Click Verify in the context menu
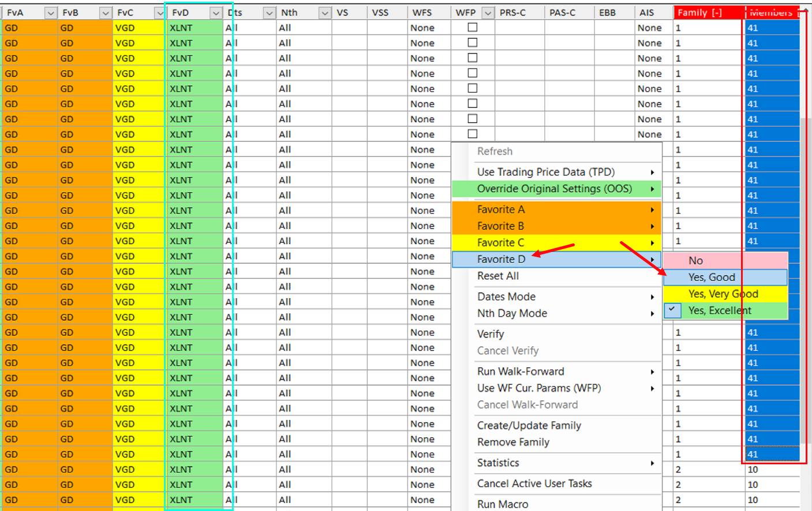Viewport: 812px width, 511px height. pos(491,334)
